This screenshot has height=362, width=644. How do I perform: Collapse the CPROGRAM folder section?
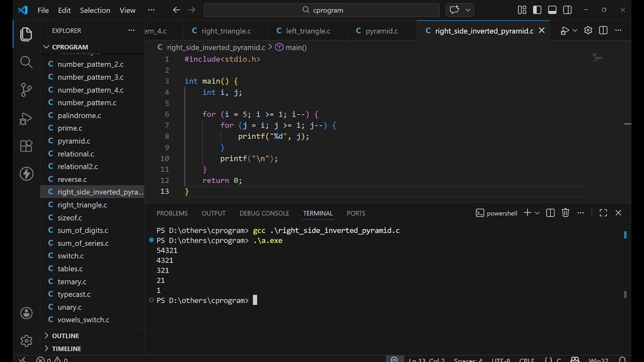point(92,47)
